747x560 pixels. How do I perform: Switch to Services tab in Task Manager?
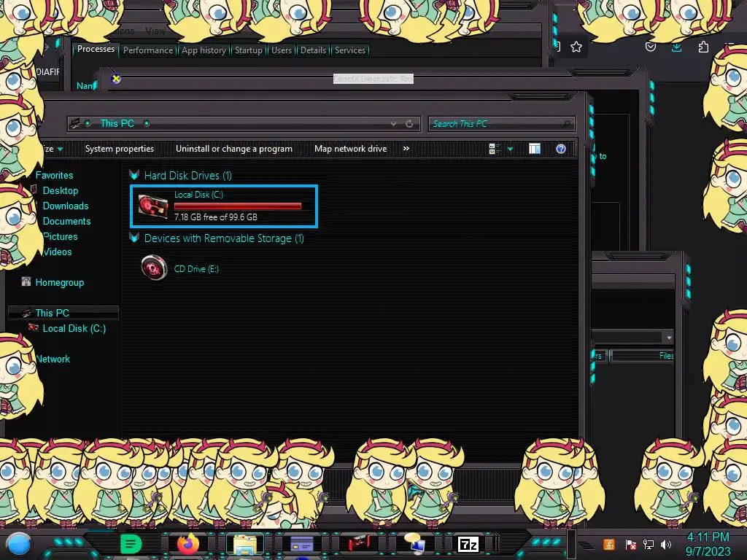pyautogui.click(x=349, y=50)
